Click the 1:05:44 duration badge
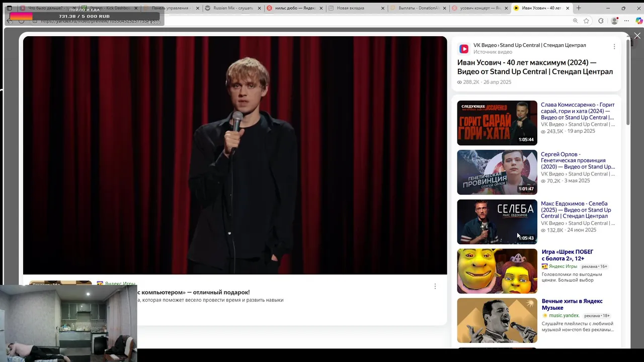Screen dimensions: 644x362 [x=526, y=140]
